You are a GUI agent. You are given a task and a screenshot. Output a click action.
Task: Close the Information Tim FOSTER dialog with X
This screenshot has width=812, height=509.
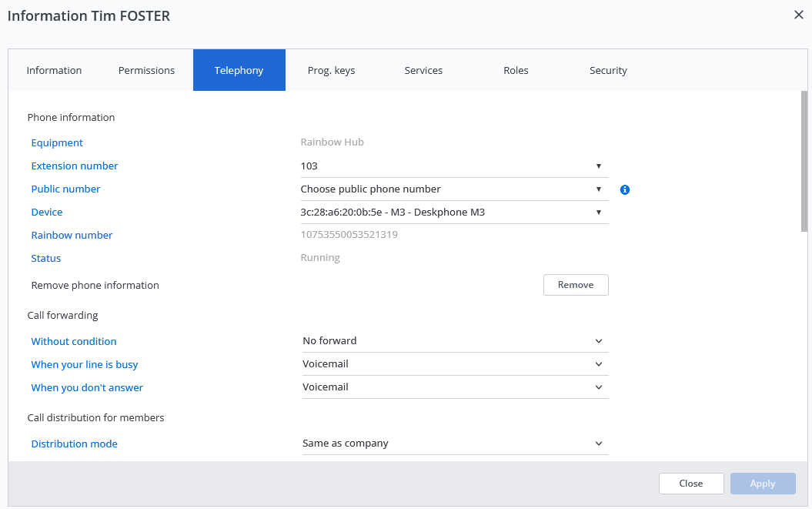[x=798, y=15]
